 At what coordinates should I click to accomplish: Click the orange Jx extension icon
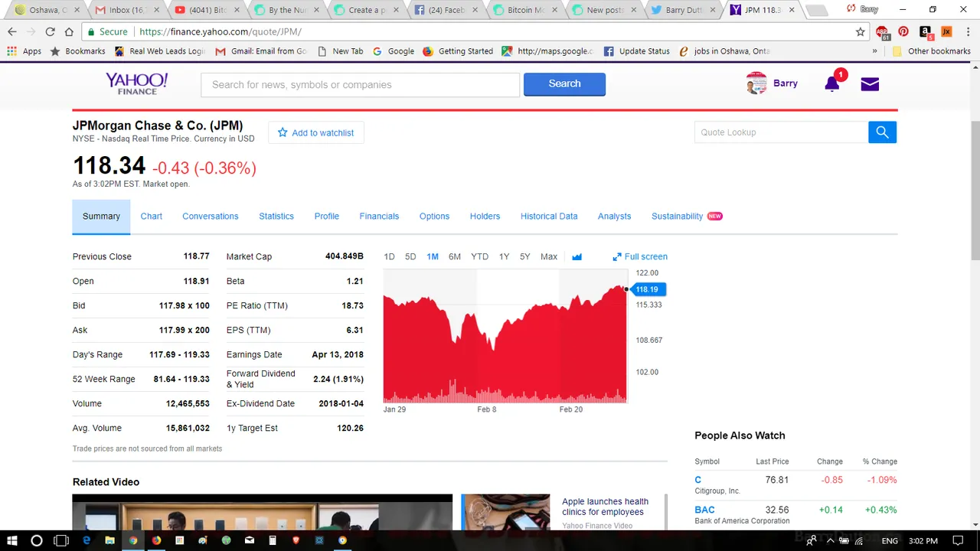[946, 31]
